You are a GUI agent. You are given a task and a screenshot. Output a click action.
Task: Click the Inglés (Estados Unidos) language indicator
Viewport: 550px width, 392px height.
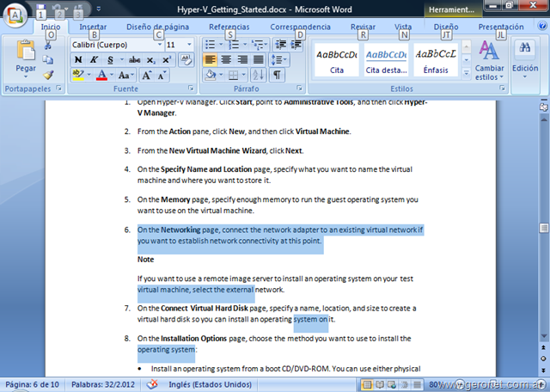tap(210, 384)
